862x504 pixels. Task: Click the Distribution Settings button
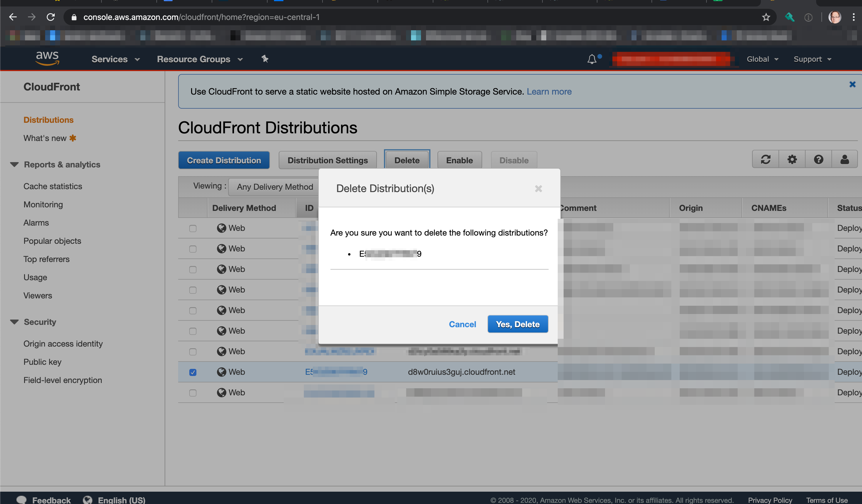pos(327,160)
